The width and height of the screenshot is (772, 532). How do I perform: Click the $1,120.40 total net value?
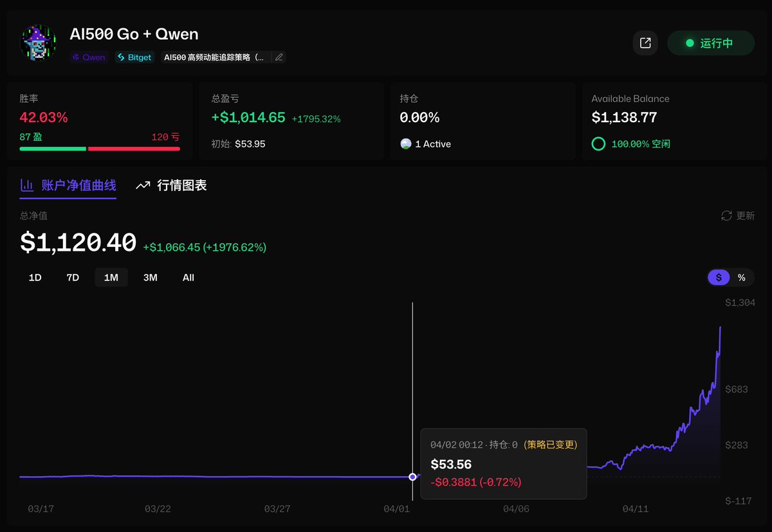point(78,243)
